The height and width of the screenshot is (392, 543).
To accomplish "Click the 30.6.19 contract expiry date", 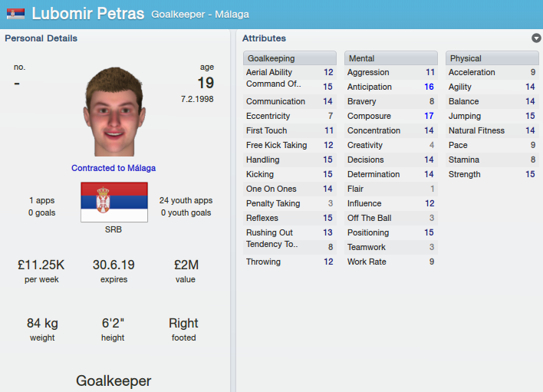I will pos(114,265).
